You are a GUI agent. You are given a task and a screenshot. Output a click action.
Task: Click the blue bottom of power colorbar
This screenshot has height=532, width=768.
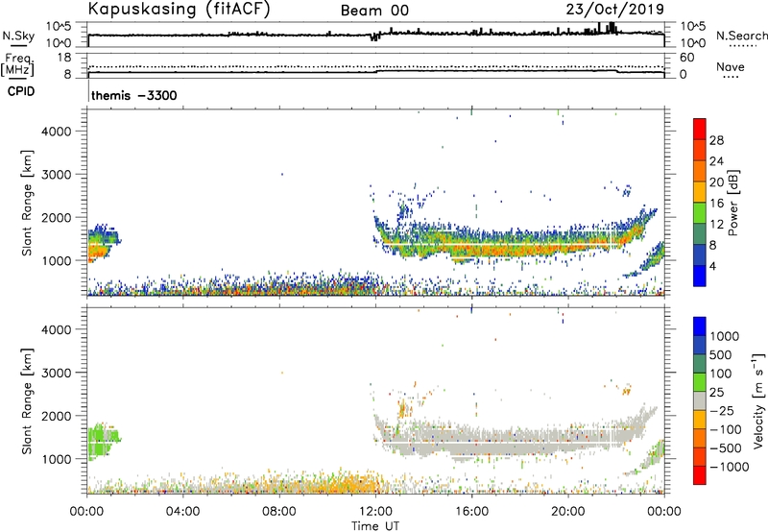click(x=700, y=276)
